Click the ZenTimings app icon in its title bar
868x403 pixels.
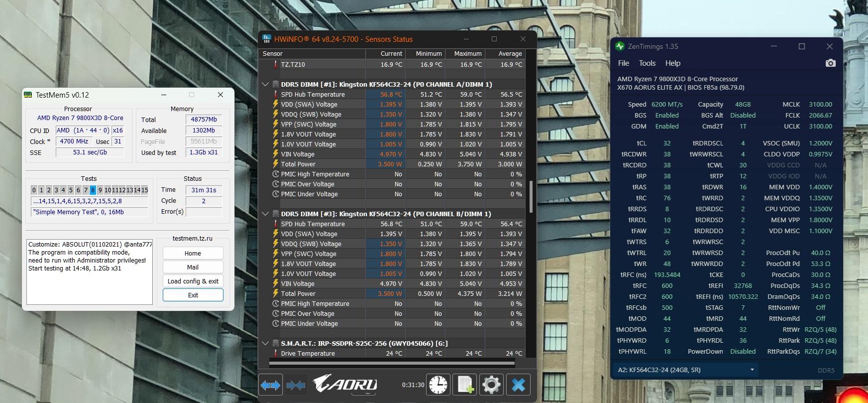620,46
